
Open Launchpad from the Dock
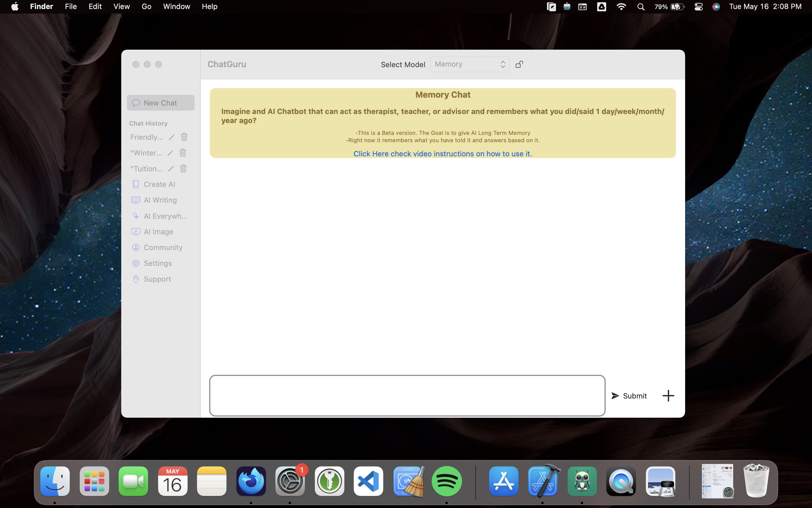tap(94, 481)
